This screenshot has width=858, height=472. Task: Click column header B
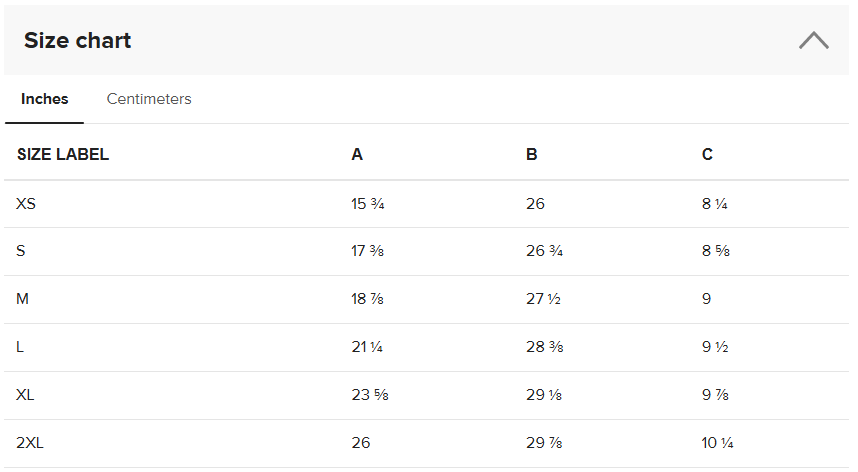click(x=532, y=155)
